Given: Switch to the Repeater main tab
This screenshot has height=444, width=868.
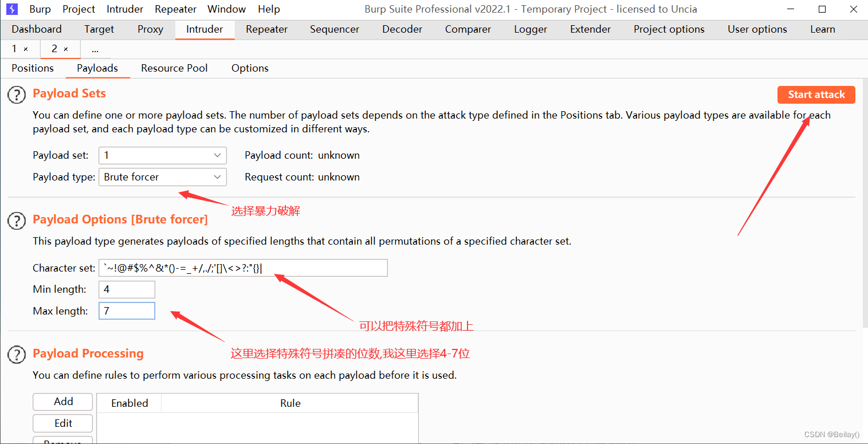Looking at the screenshot, I should tap(266, 29).
